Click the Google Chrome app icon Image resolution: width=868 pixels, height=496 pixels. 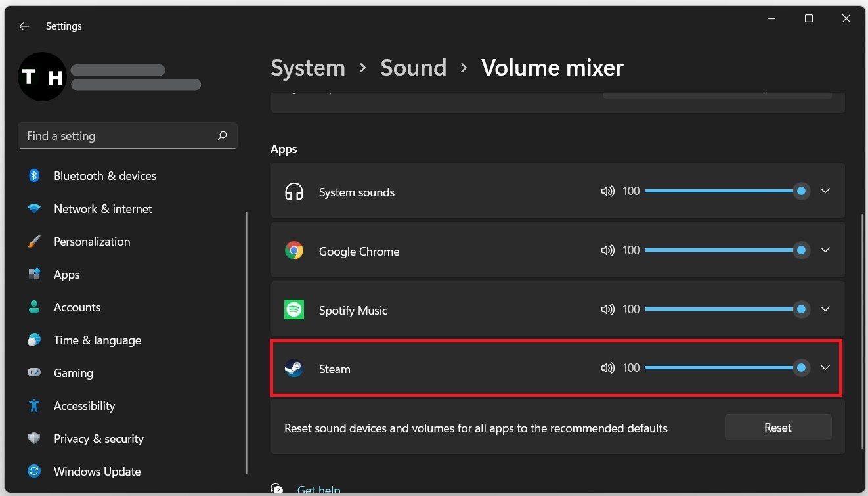293,250
